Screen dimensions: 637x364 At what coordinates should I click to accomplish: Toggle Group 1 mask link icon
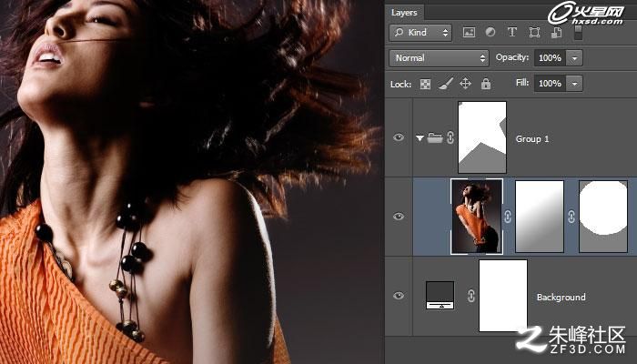coord(450,137)
